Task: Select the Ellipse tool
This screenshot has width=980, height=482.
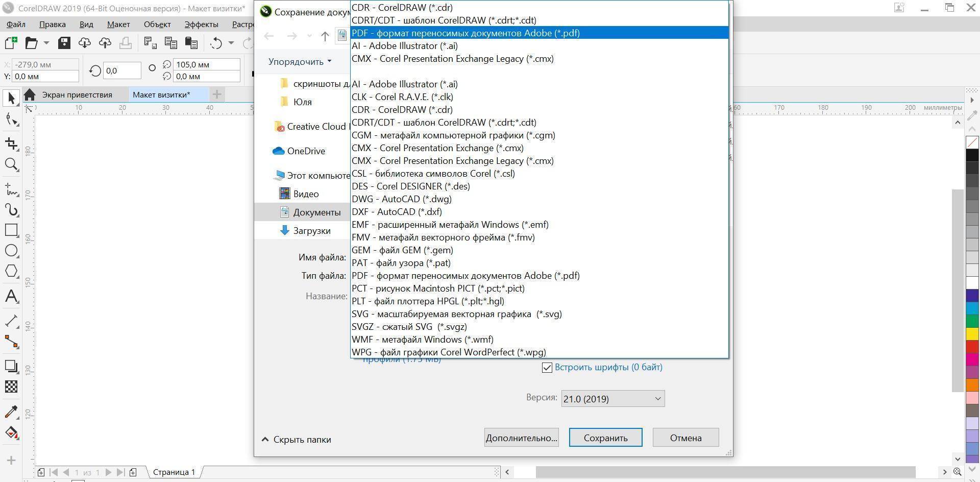Action: [11, 251]
